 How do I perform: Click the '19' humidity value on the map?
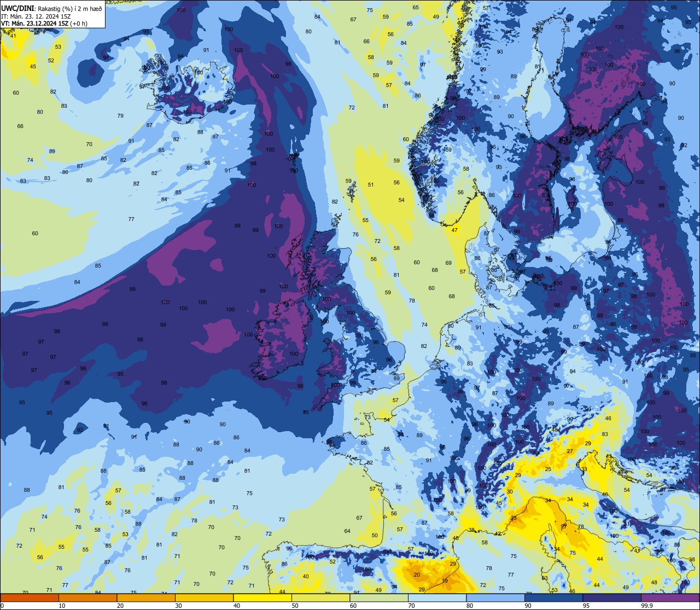(x=445, y=581)
